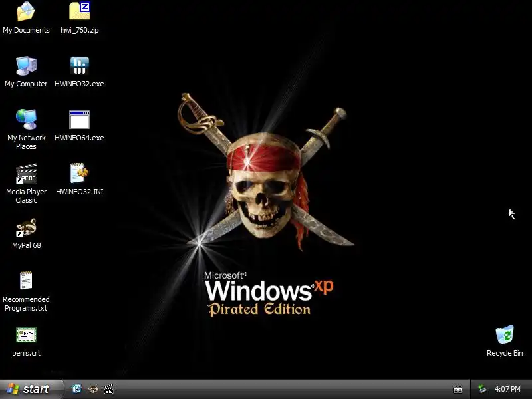Launch Media Player Classic from quick launch
The height and width of the screenshot is (399, 532).
click(108, 389)
